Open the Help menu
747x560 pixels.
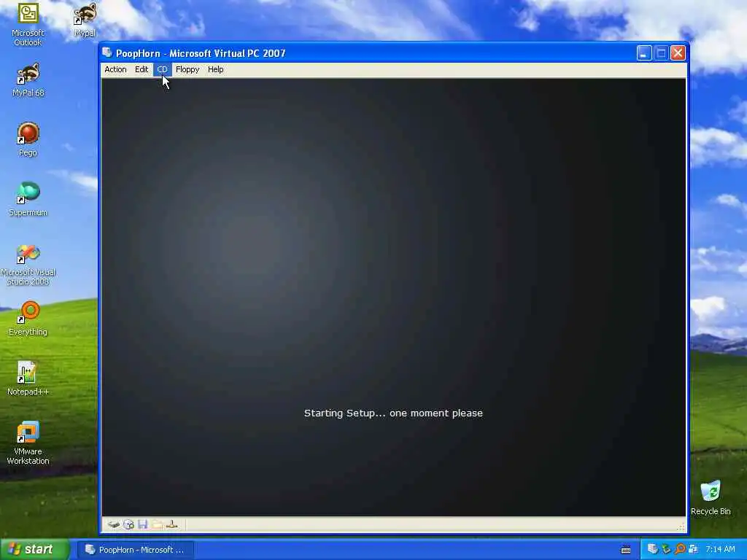click(215, 69)
